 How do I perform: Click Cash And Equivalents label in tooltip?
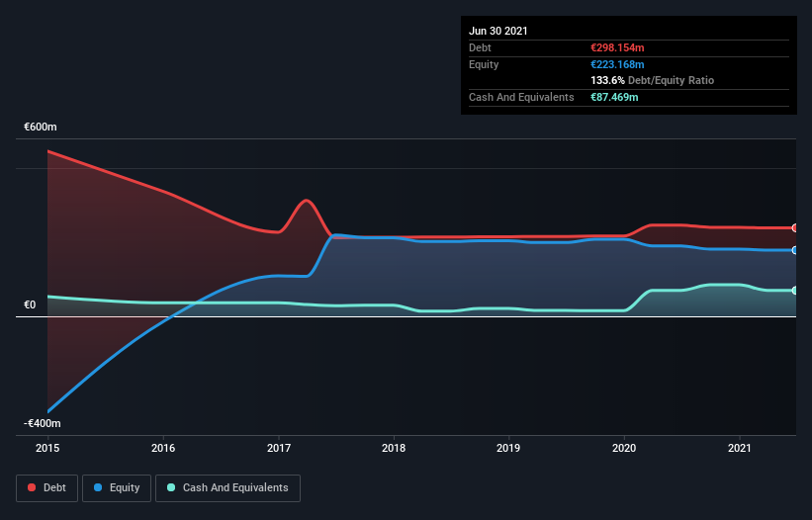click(521, 97)
